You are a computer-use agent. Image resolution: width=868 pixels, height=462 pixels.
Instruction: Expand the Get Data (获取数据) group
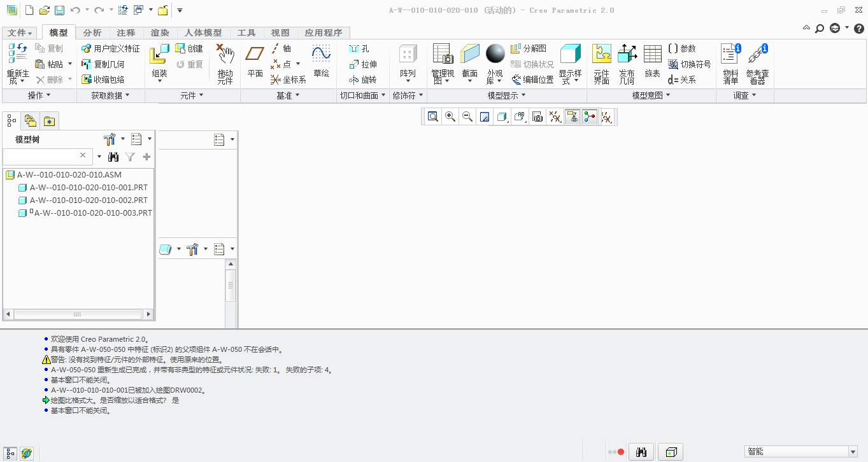click(110, 95)
